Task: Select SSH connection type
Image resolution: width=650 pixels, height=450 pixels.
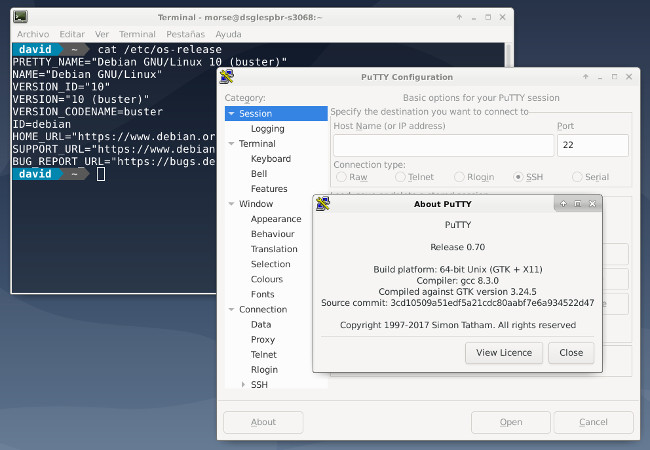Action: pyautogui.click(x=528, y=177)
